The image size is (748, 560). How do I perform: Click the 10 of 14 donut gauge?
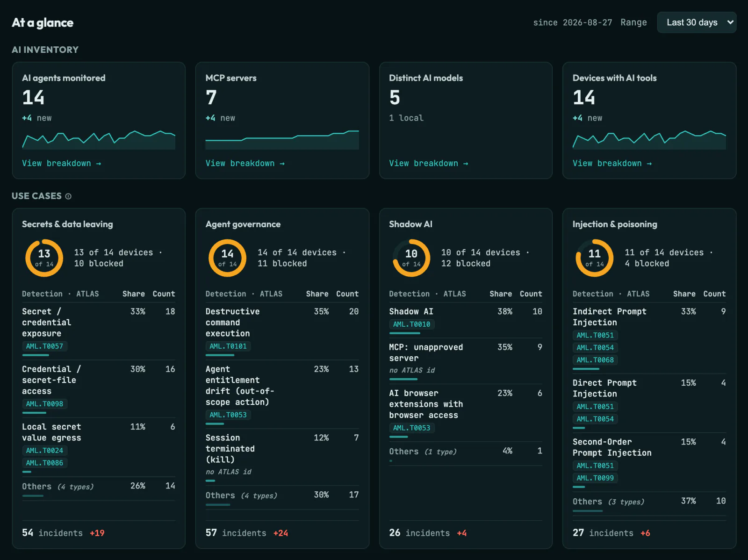[x=411, y=258]
